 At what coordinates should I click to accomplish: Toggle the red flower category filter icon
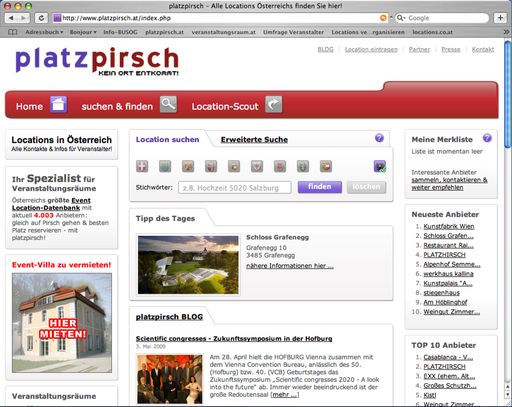tap(280, 166)
